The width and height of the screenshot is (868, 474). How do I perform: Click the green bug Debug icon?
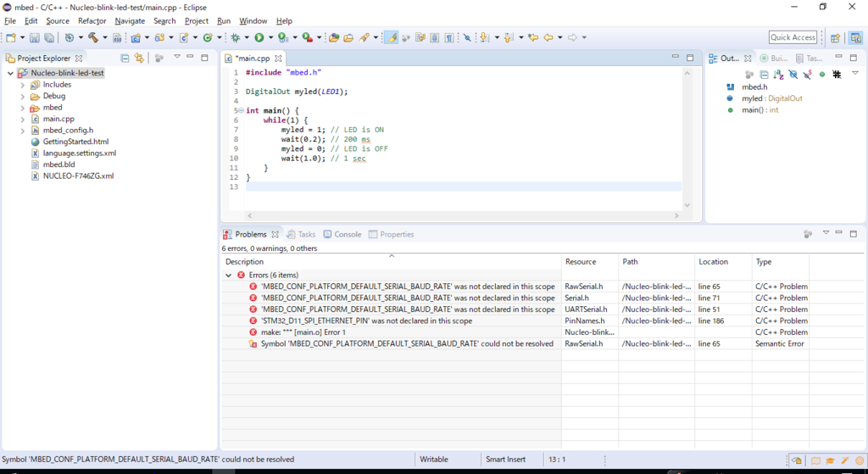pos(236,37)
